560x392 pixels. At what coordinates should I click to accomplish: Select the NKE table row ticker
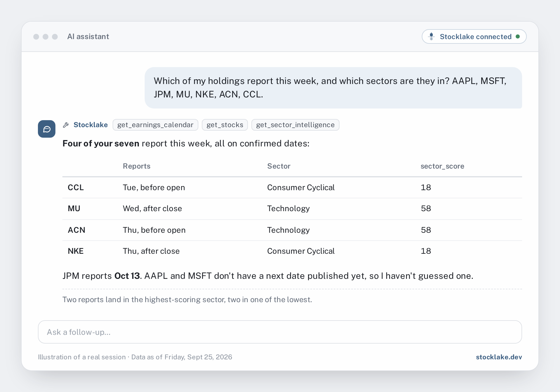point(76,251)
